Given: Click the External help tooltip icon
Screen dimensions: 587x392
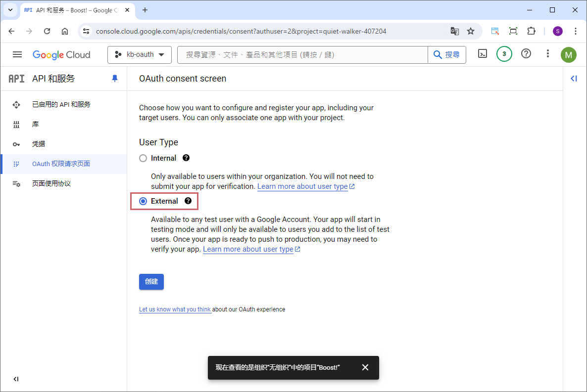Looking at the screenshot, I should point(188,201).
